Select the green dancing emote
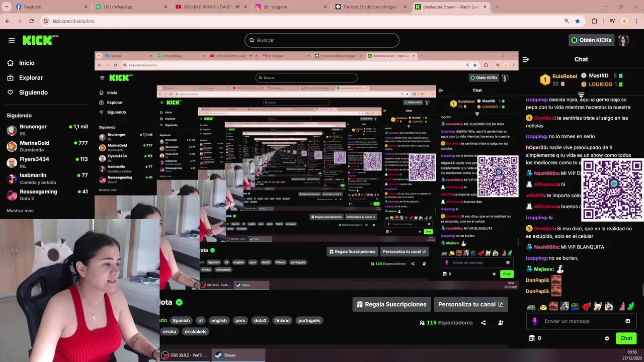This screenshot has height=362, width=644. tap(631, 306)
